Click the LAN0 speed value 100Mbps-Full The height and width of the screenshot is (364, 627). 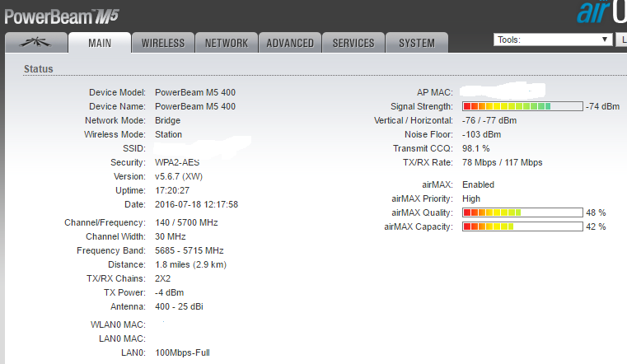point(182,352)
